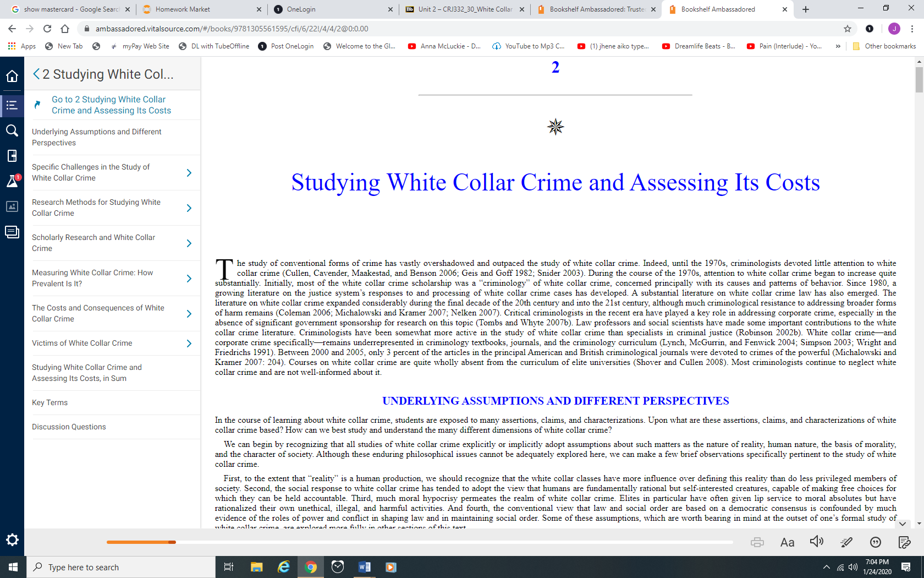Image resolution: width=924 pixels, height=578 pixels.
Task: Open the flashcards icon in the sidebar
Action: [12, 232]
